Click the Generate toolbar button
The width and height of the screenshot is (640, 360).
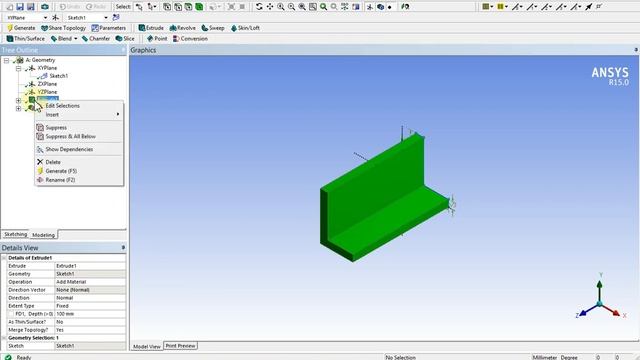[21, 28]
